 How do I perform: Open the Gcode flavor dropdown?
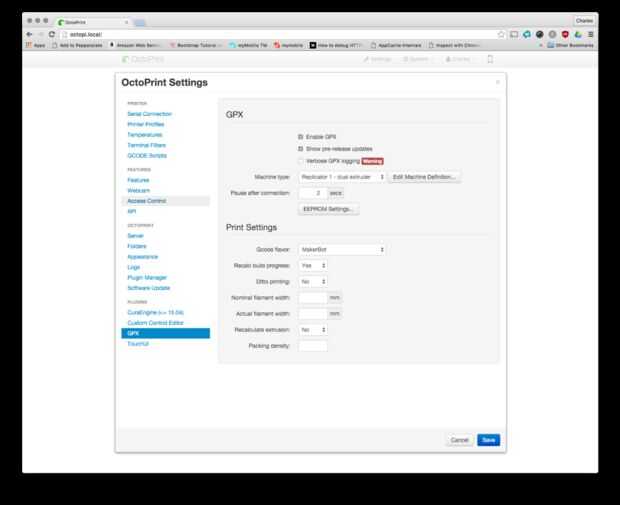pyautogui.click(x=342, y=250)
